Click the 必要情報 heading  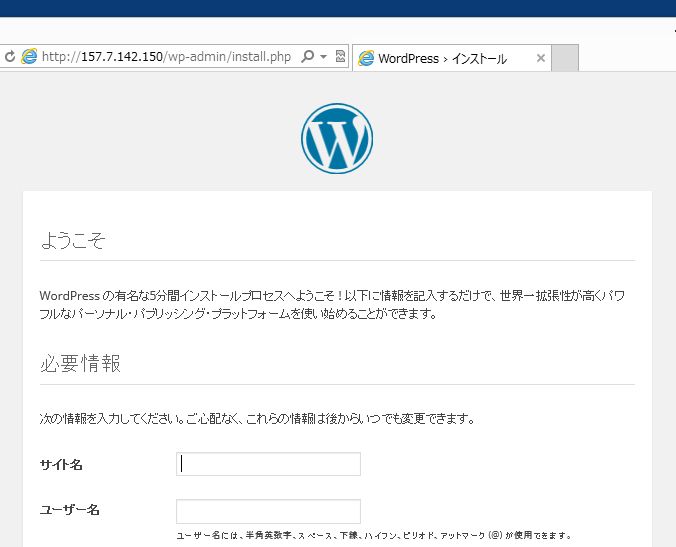click(80, 363)
